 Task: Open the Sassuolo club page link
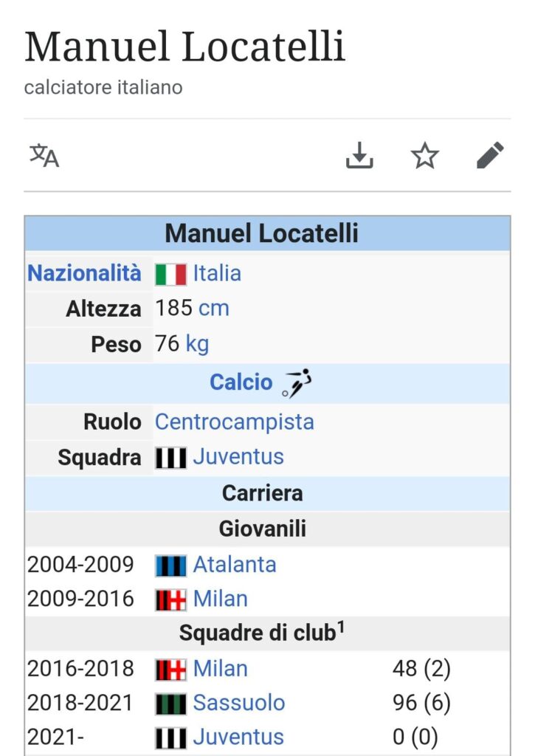coord(238,702)
